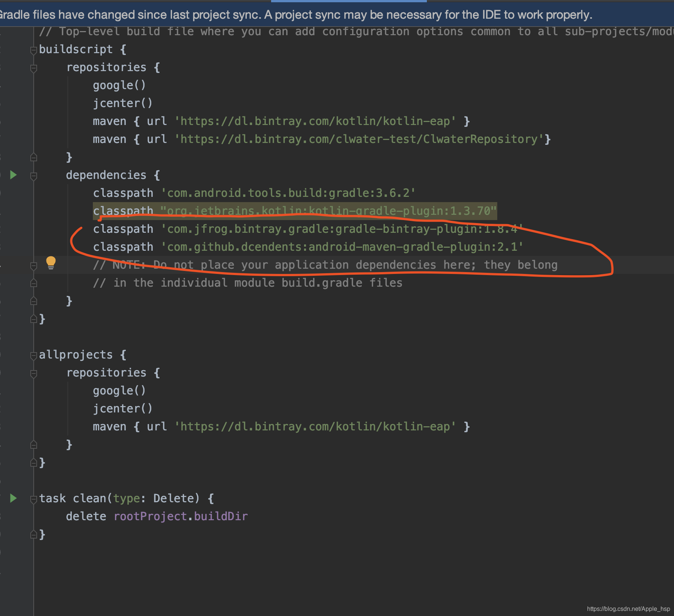Collapse the buildscript repositories fold marker
The image size is (674, 616).
(x=34, y=68)
